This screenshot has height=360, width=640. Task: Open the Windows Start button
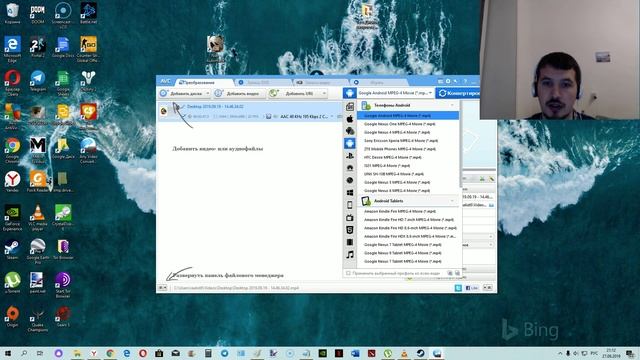point(7,353)
